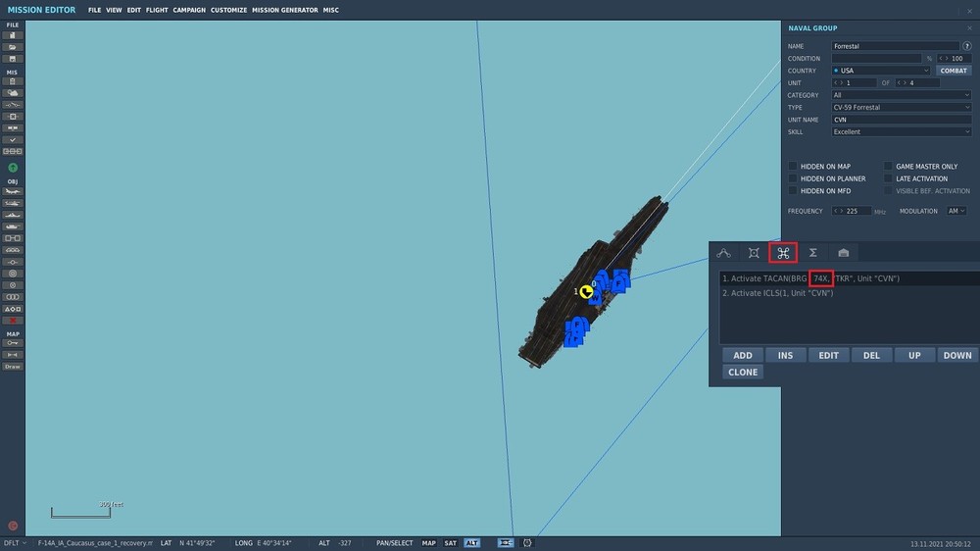
Task: Click INS action button
Action: (786, 355)
